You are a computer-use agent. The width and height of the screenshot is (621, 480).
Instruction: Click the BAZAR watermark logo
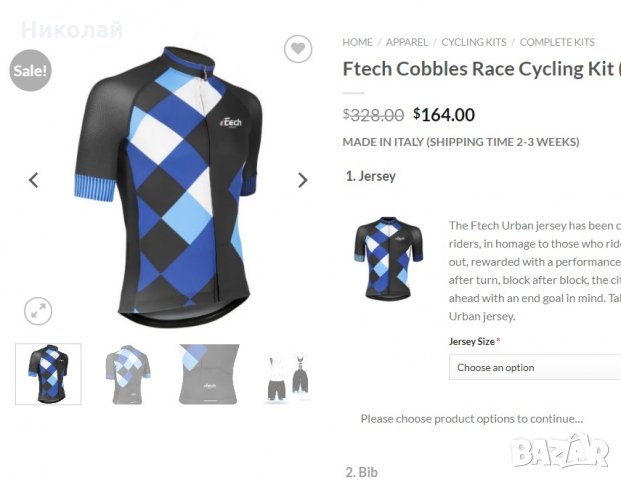(560, 451)
